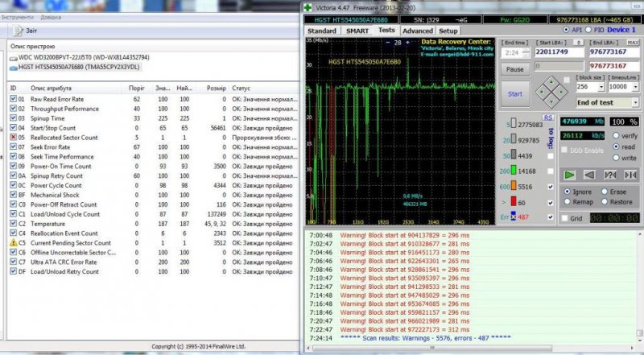Click the green play scan button
644x355 pixels.
tap(568, 175)
